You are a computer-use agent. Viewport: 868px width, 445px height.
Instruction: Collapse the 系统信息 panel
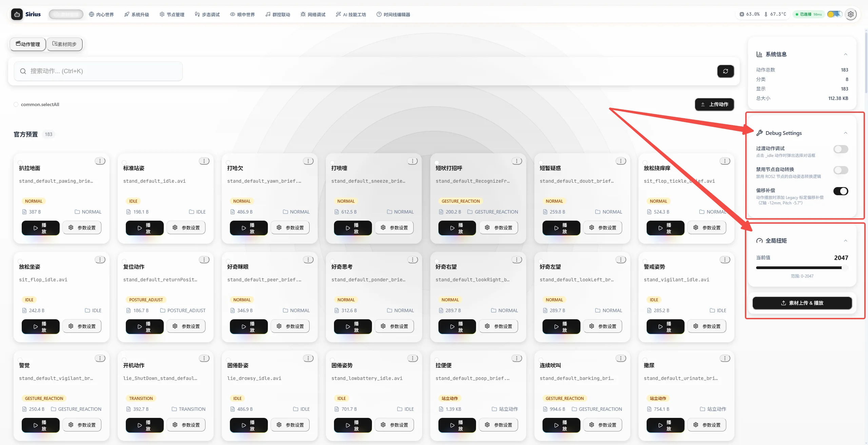(x=846, y=54)
